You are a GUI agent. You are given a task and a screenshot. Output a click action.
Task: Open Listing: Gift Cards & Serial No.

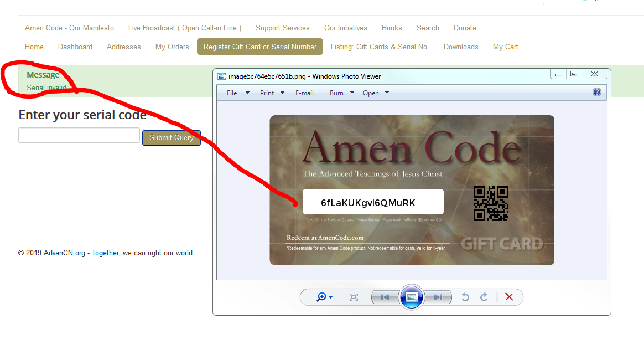(x=380, y=47)
